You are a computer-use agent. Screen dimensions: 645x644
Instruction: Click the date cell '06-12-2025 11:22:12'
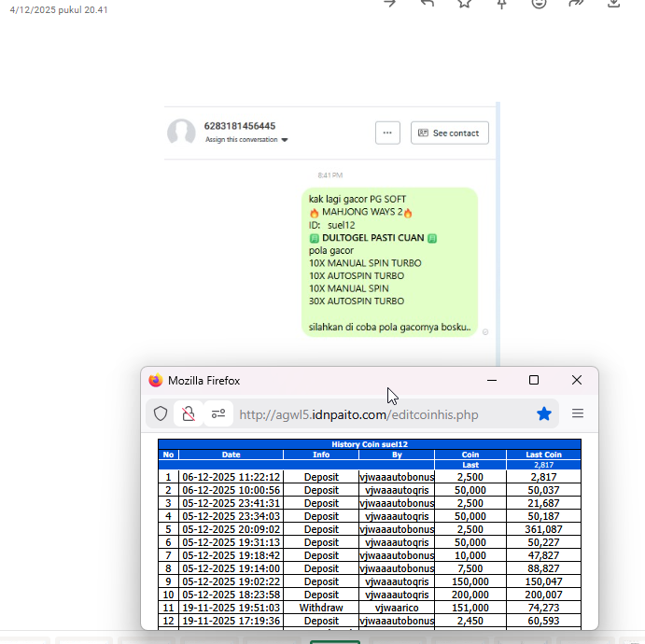click(231, 477)
